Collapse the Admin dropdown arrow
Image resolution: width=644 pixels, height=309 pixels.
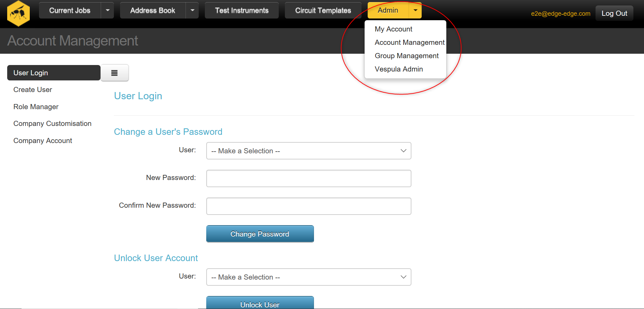click(415, 10)
